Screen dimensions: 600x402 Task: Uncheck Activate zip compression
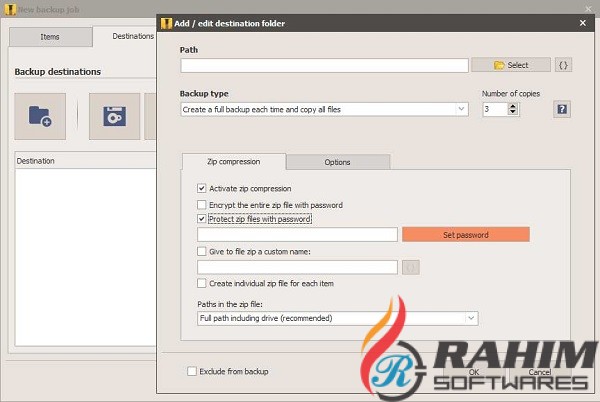tap(202, 188)
